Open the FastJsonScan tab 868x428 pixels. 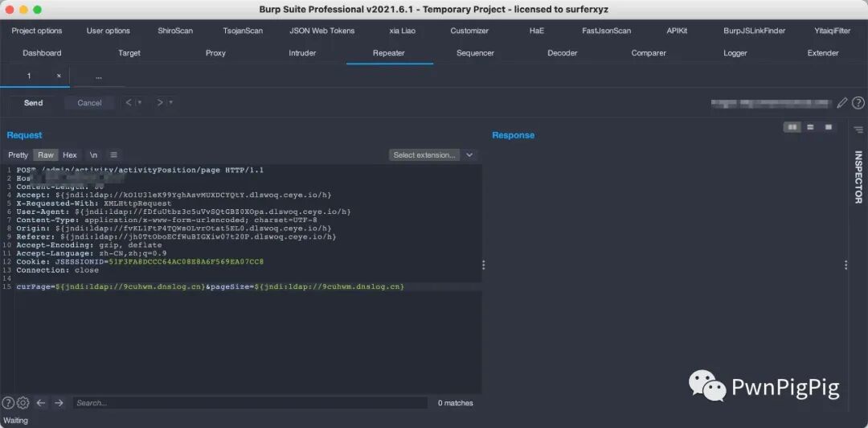click(x=606, y=31)
